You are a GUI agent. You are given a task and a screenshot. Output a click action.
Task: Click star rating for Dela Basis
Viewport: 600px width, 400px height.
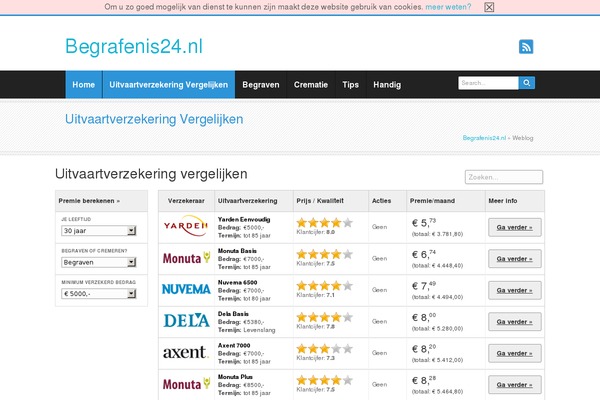(x=324, y=317)
